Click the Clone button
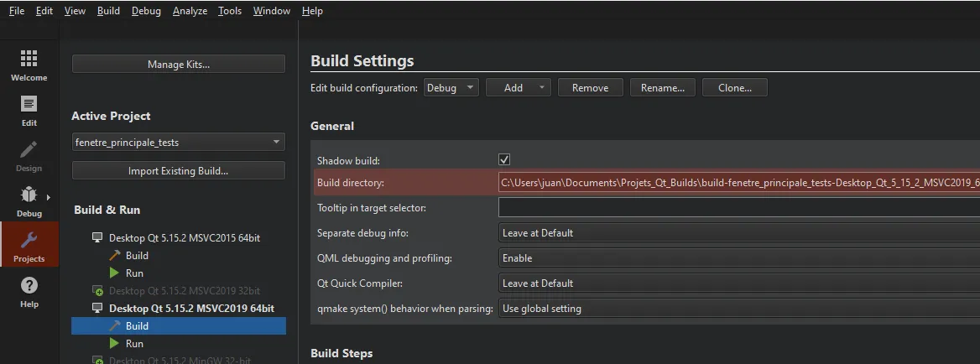 pos(734,87)
